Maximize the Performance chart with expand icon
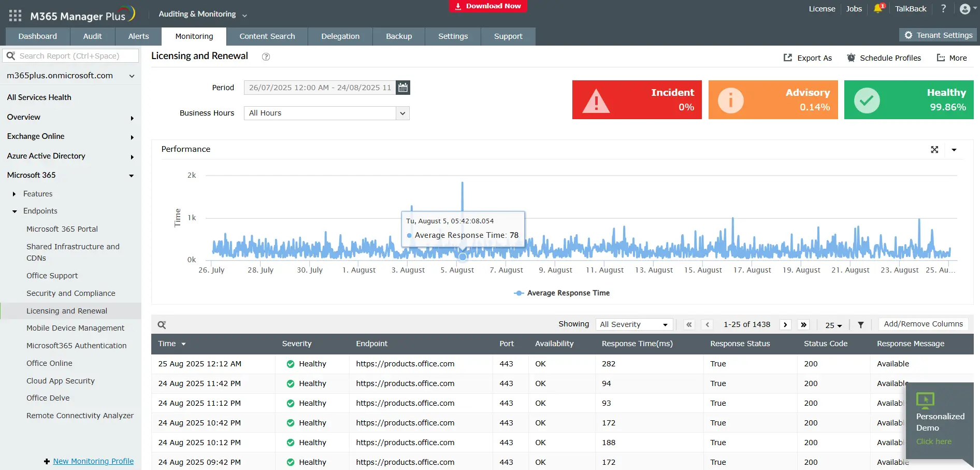Screen dimensions: 980x470 point(934,150)
